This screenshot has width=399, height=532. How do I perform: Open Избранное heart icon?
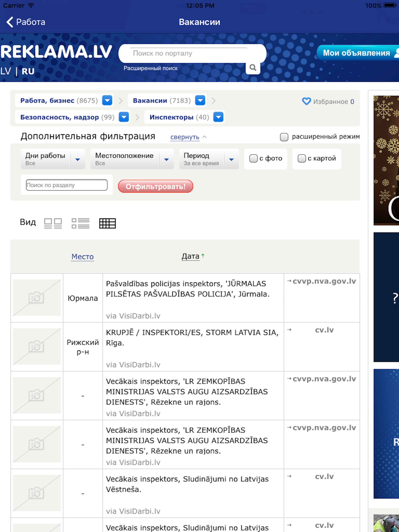(x=306, y=101)
